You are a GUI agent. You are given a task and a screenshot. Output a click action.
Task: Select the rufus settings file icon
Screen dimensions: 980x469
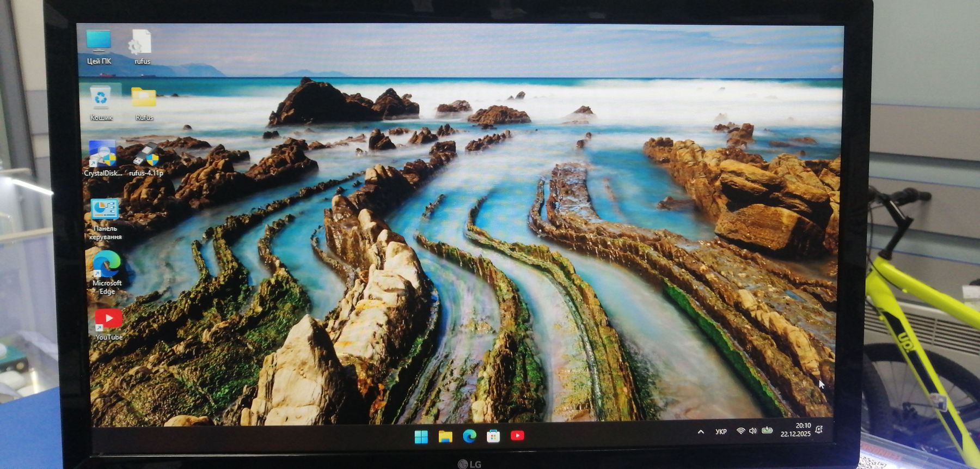coord(142,42)
